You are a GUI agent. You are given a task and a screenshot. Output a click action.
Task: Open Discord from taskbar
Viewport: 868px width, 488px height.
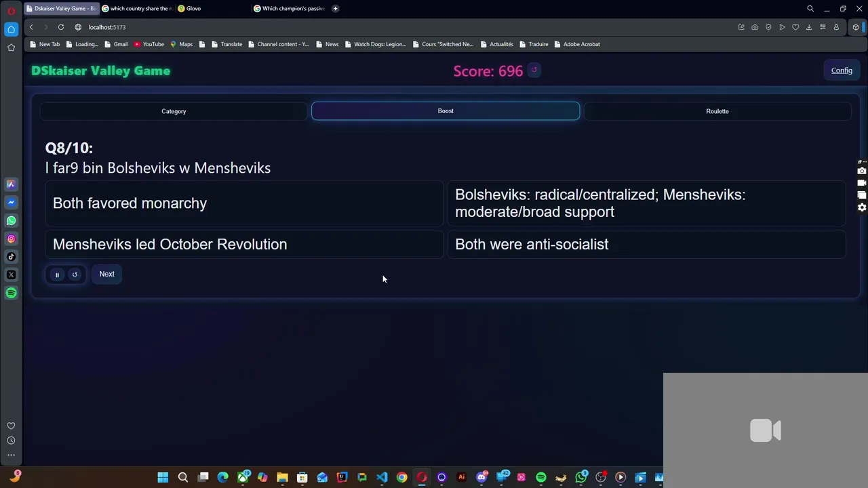(x=481, y=477)
